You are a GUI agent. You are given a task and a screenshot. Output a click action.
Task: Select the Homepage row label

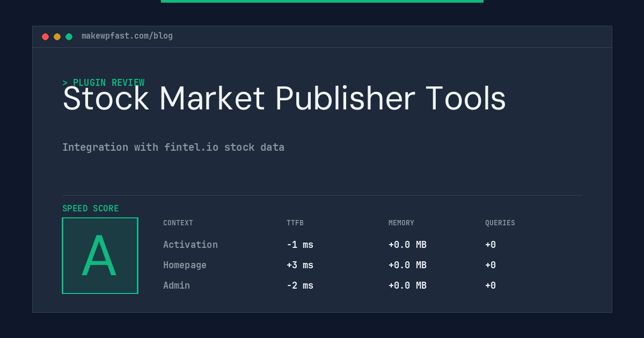pos(185,265)
